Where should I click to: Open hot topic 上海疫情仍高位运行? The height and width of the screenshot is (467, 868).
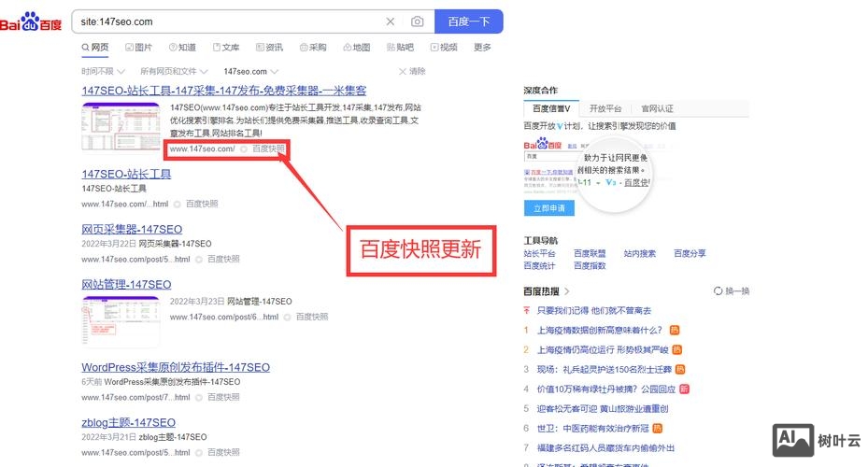tap(603, 350)
